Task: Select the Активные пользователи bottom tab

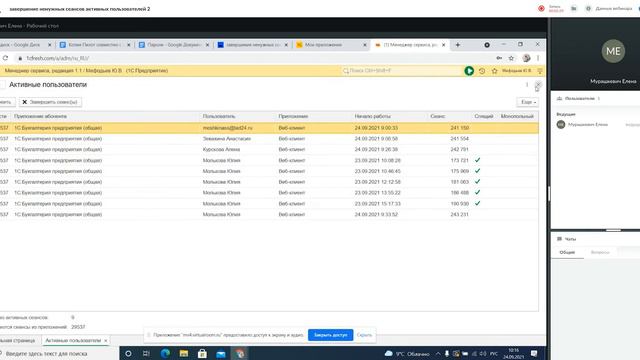Action: pos(73,340)
